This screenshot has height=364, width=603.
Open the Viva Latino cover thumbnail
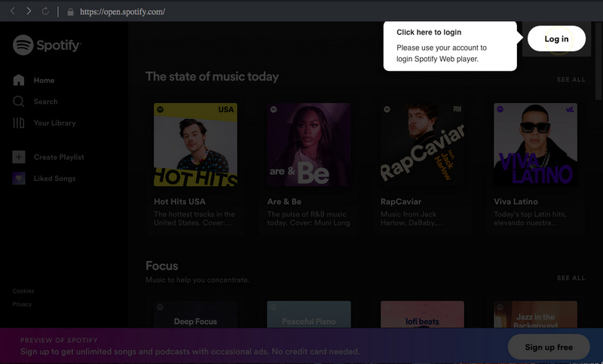535,145
